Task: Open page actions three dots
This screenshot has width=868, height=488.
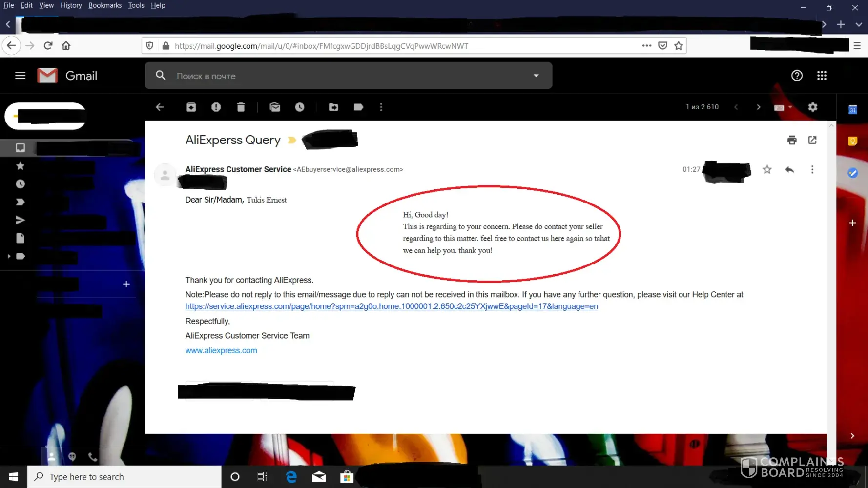Action: (x=647, y=45)
